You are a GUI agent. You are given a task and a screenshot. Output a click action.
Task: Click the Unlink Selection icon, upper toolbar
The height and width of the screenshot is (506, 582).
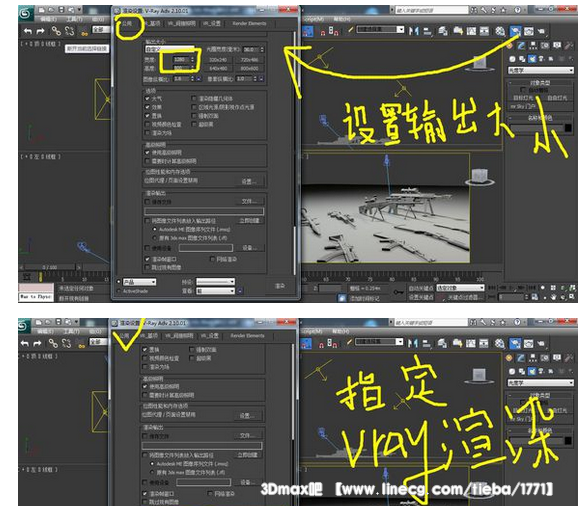coord(69,31)
